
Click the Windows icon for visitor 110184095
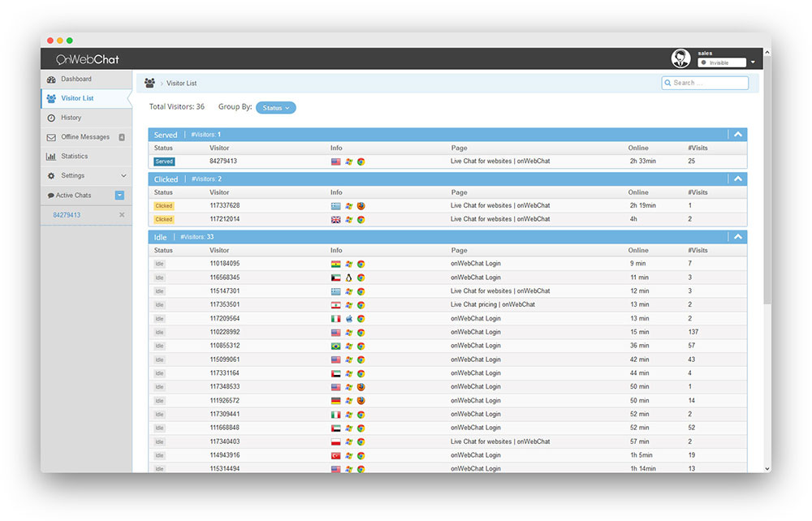pyautogui.click(x=348, y=264)
